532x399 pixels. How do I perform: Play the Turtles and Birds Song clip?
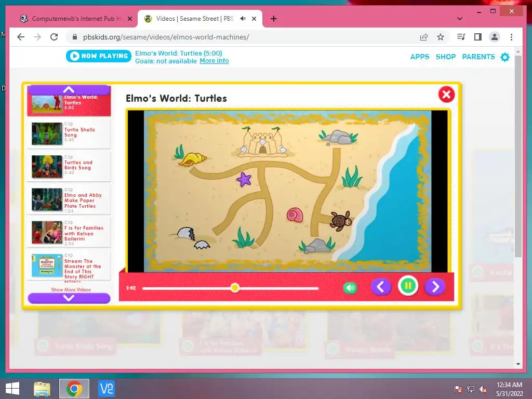tap(69, 167)
